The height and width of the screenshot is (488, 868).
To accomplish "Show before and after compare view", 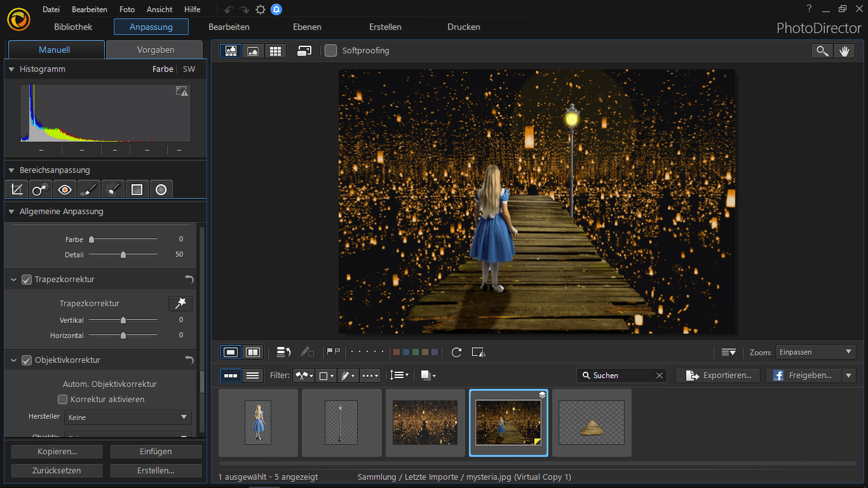I will coord(253,352).
